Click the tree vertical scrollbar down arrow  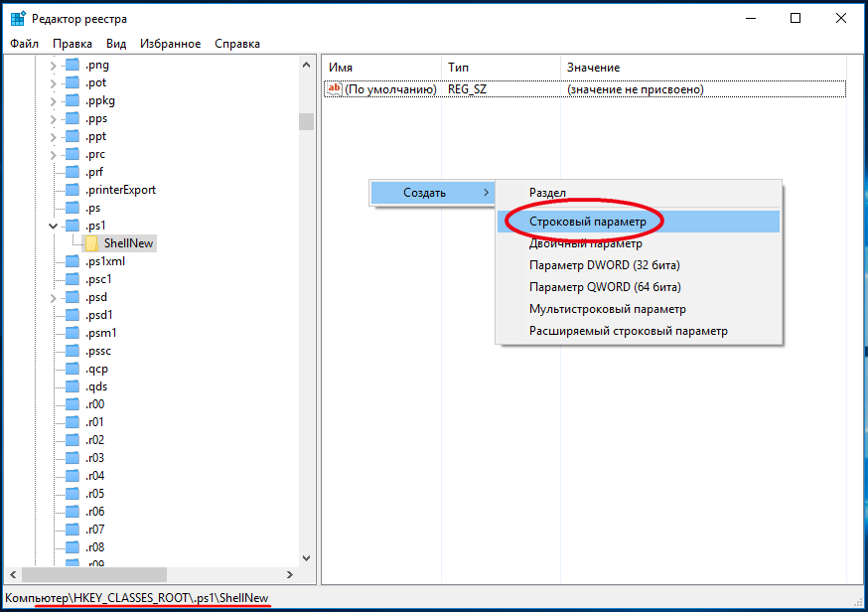pyautogui.click(x=306, y=557)
